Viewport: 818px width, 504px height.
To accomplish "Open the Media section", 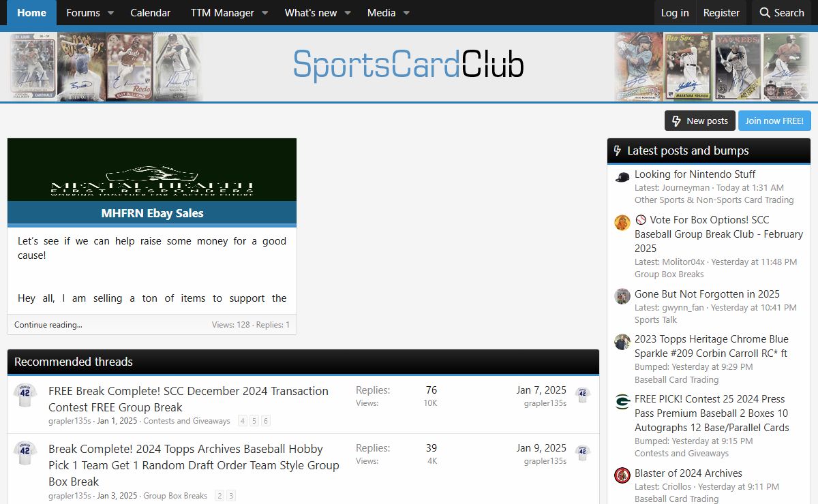I will click(381, 12).
